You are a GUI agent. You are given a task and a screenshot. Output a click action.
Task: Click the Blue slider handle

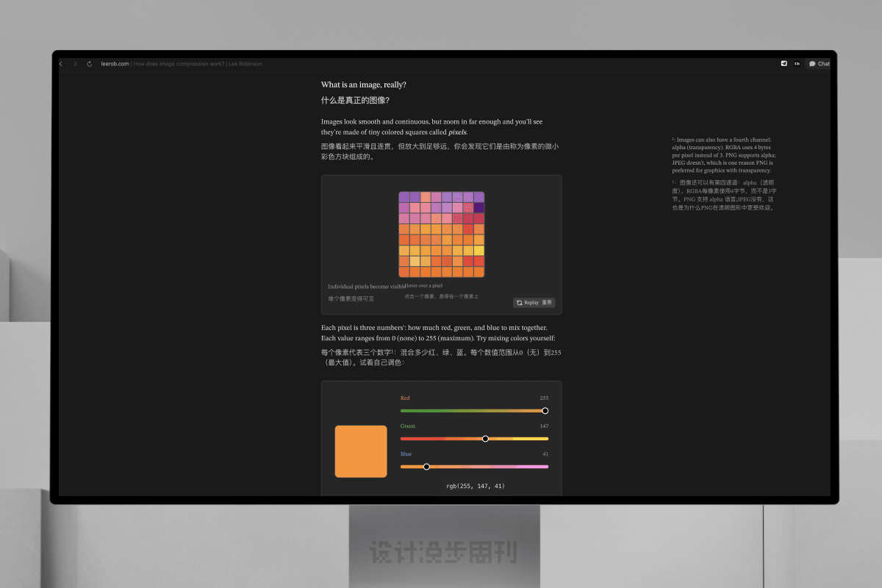[x=426, y=467]
